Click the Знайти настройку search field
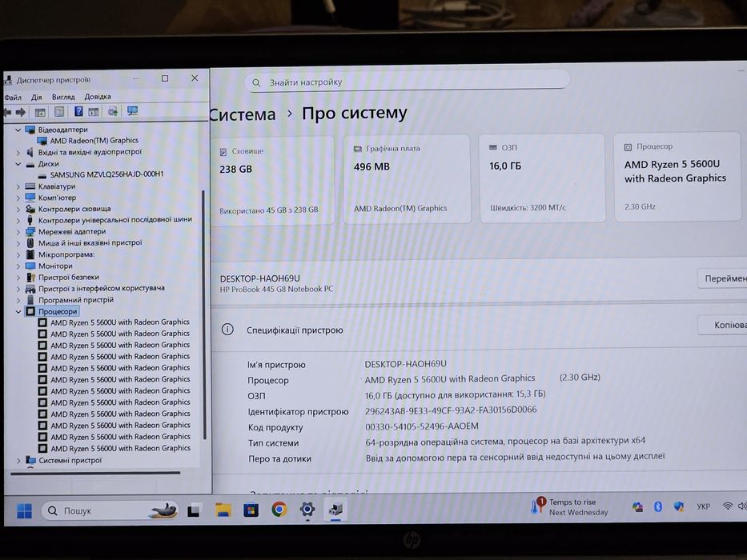Image resolution: width=747 pixels, height=560 pixels. (408, 82)
